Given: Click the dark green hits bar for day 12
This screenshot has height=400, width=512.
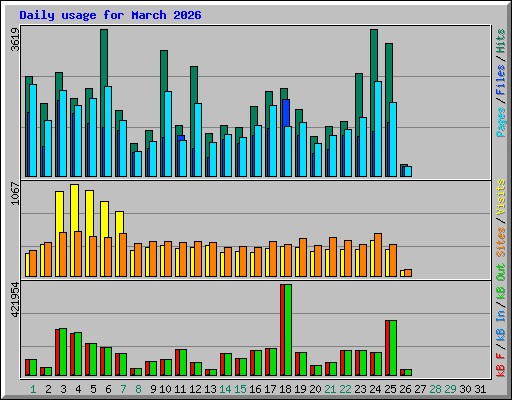Looking at the screenshot, I should [x=194, y=85].
